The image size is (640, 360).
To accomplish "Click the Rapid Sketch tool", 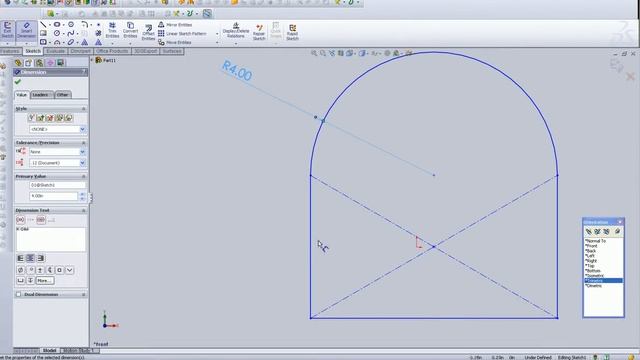I will pyautogui.click(x=292, y=32).
